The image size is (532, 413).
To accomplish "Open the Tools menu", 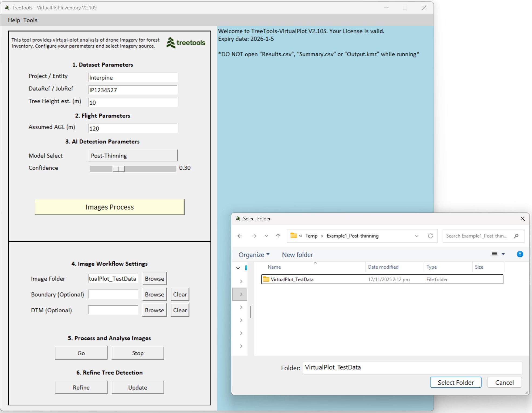I will coord(30,20).
